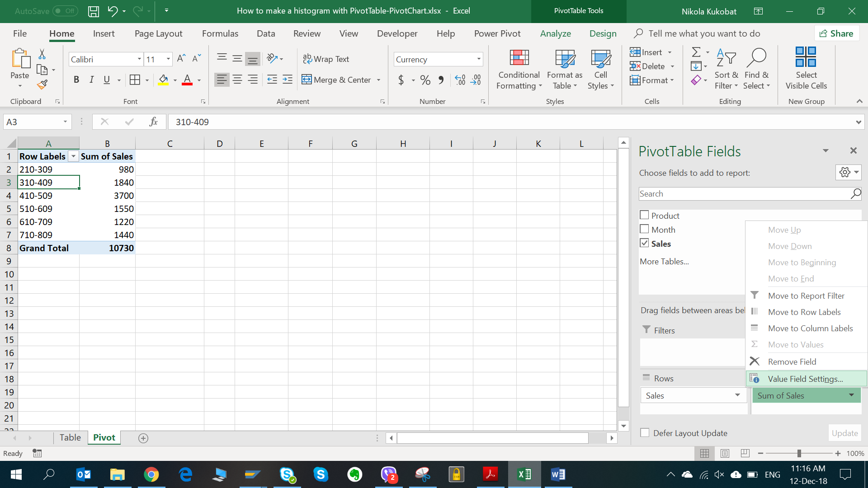Click cell A3 input field

[47, 183]
